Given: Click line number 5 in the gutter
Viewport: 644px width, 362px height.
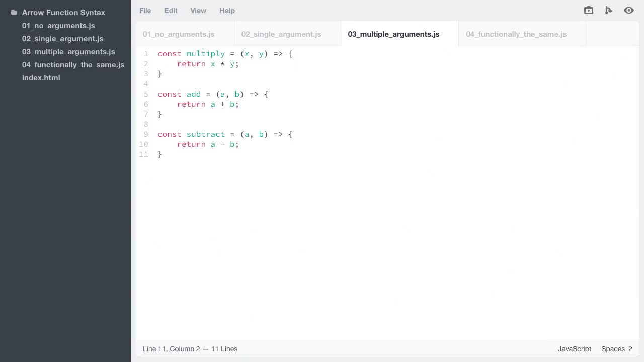Looking at the screenshot, I should pyautogui.click(x=146, y=94).
